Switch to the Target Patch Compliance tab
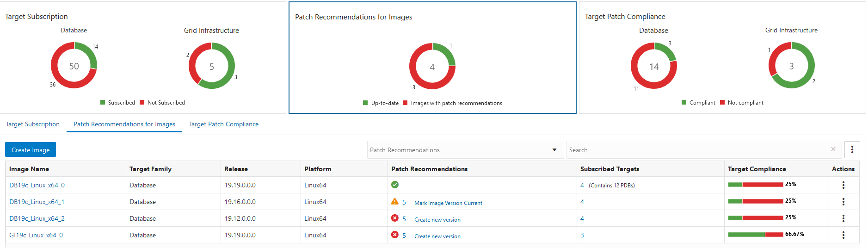Viewport: 868px width, 248px height. (x=224, y=124)
